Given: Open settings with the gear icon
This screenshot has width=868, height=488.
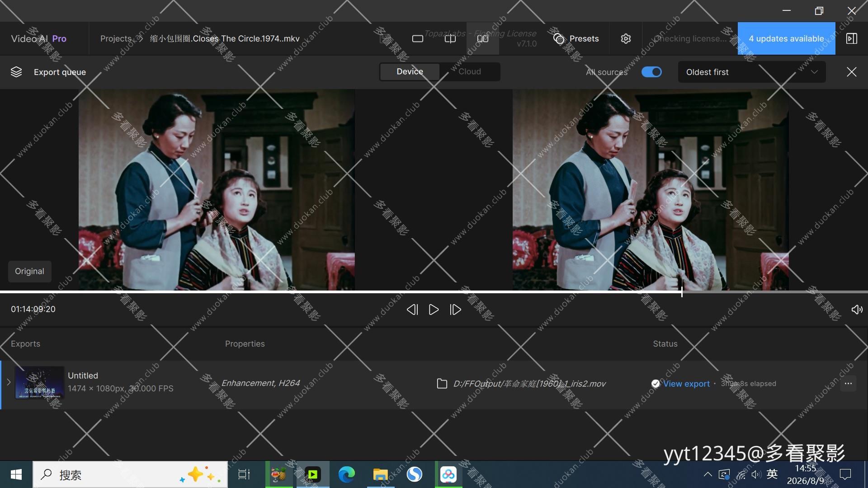Looking at the screenshot, I should (x=626, y=39).
